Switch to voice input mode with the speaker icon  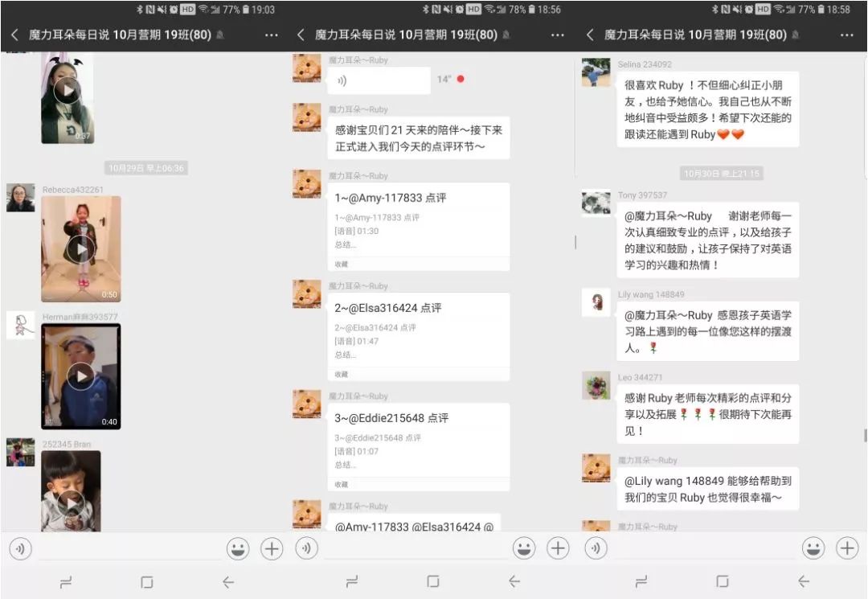click(20, 548)
